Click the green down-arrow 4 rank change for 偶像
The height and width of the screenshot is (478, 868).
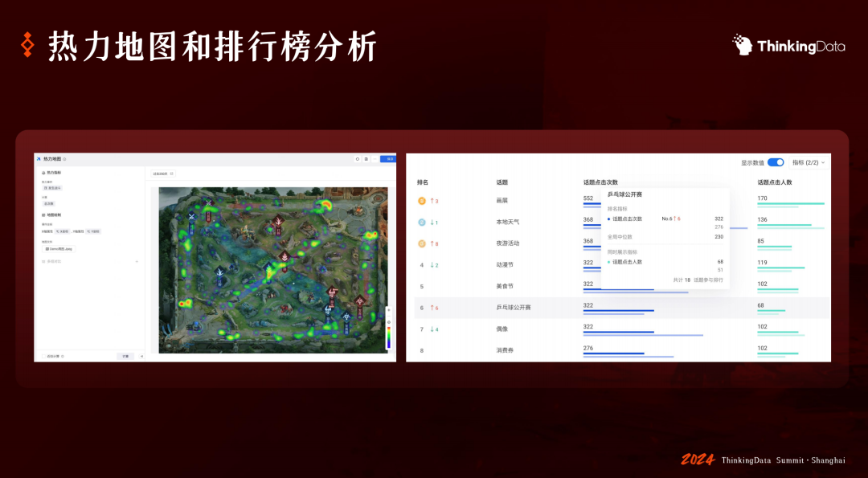pyautogui.click(x=435, y=329)
